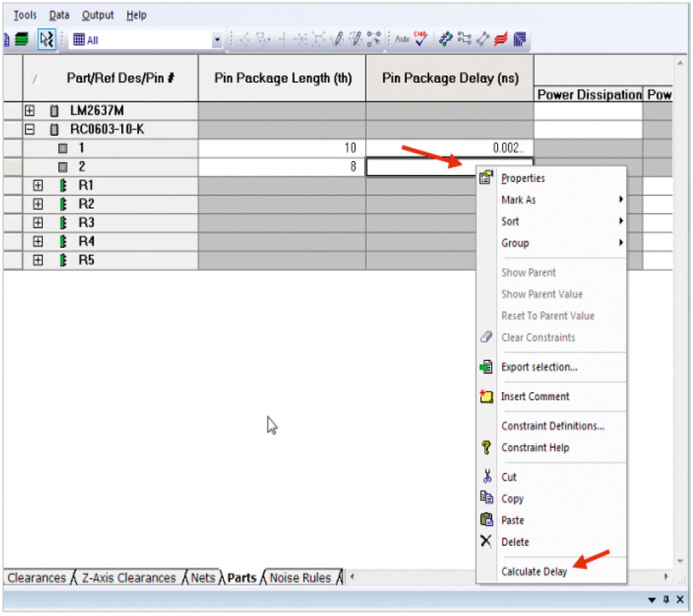The image size is (693, 616).
Task: Click the blue bus routing icon
Action: pos(520,39)
